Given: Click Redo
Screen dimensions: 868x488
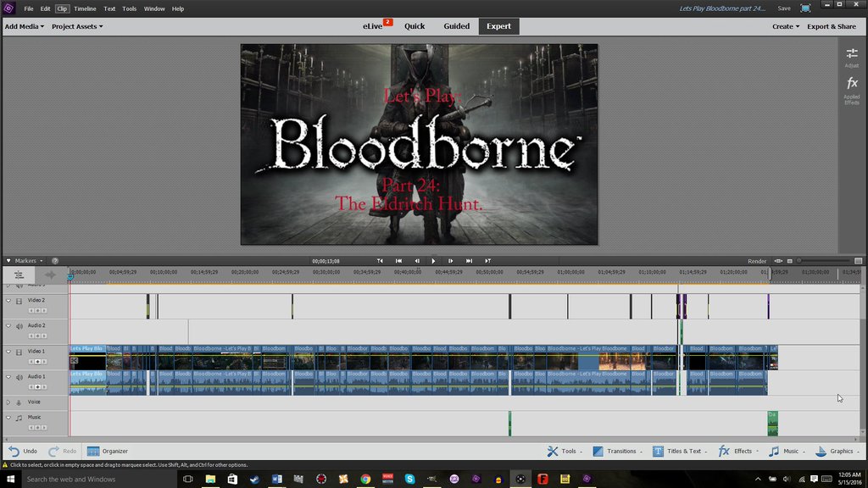Looking at the screenshot, I should tap(62, 451).
